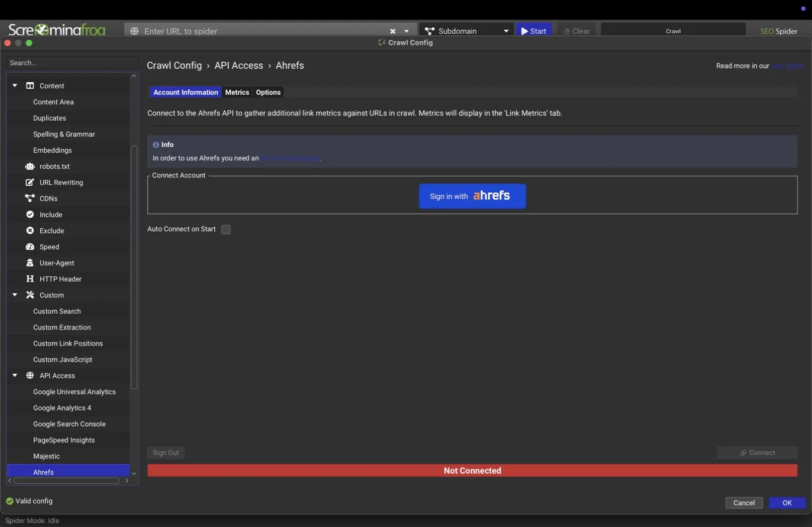Viewport: 812px width, 527px height.
Task: Open the Subdomain mode dropdown
Action: pos(467,31)
